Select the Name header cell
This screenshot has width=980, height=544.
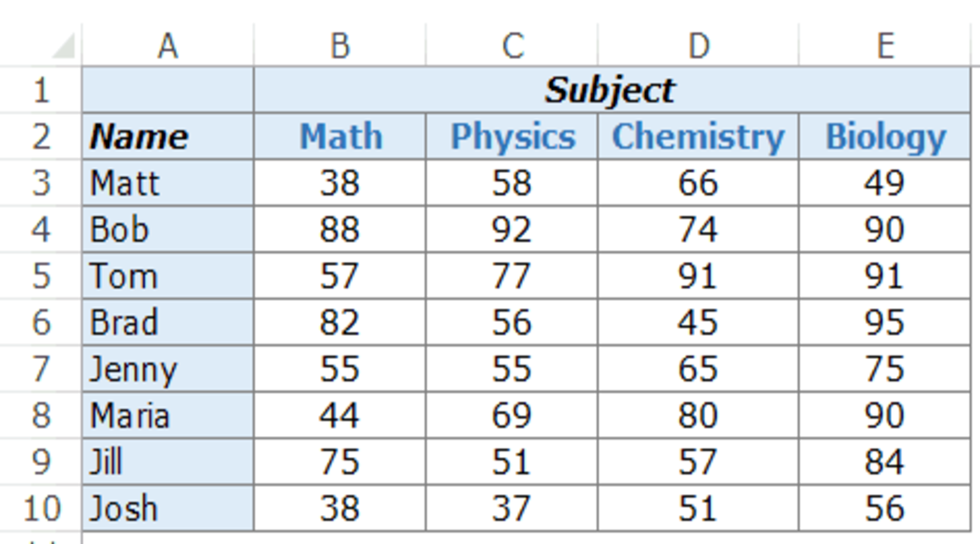point(168,136)
